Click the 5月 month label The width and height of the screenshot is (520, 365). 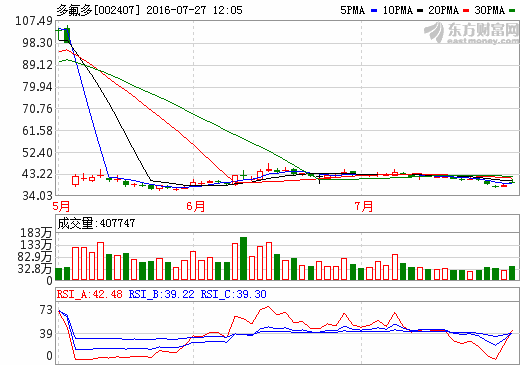tap(62, 206)
